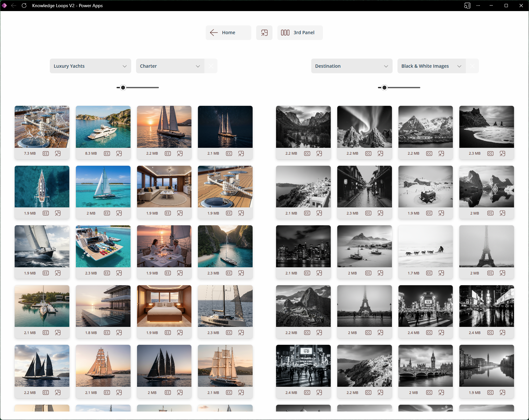Clear the Black & White Images filter X
This screenshot has height=420, width=529.
pos(472,66)
